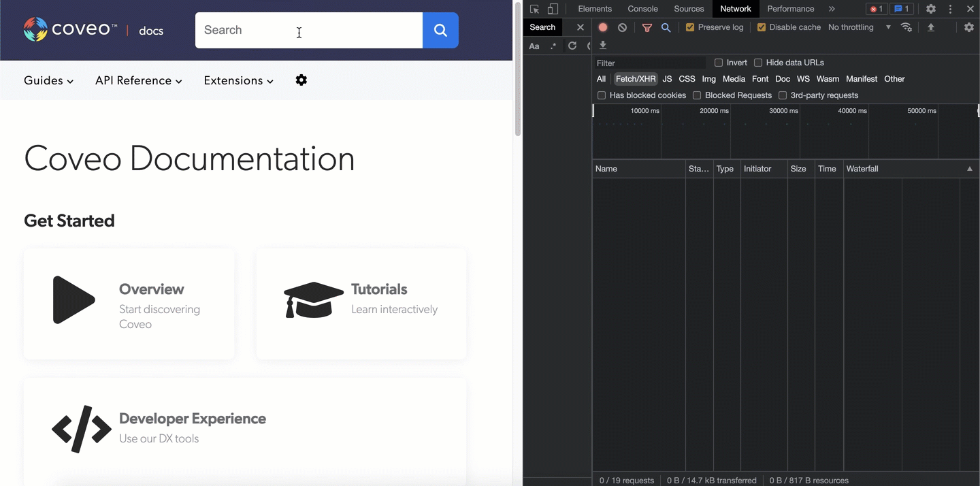
Task: Switch to the Console tab
Action: pyautogui.click(x=642, y=9)
